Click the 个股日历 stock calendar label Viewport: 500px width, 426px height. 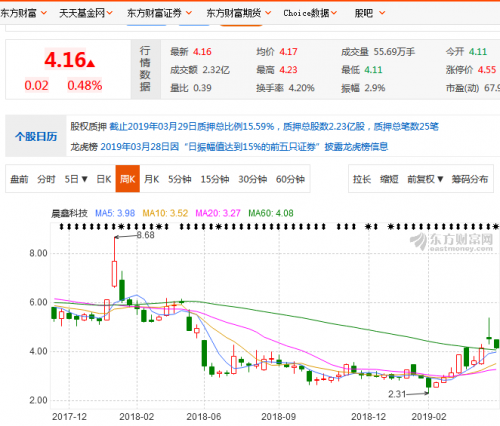click(36, 136)
